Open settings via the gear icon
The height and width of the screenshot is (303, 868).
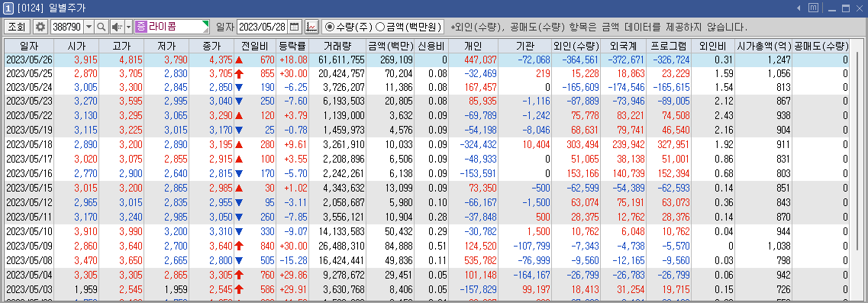pos(40,27)
